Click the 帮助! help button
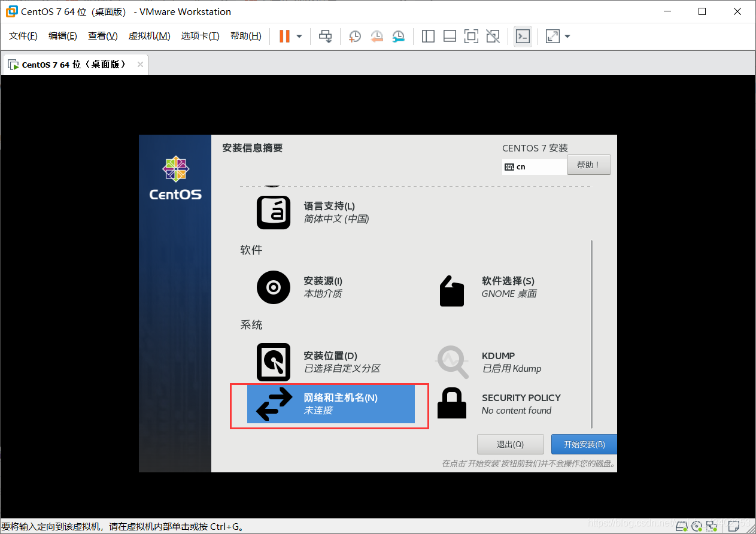This screenshot has width=756, height=534. (588, 165)
